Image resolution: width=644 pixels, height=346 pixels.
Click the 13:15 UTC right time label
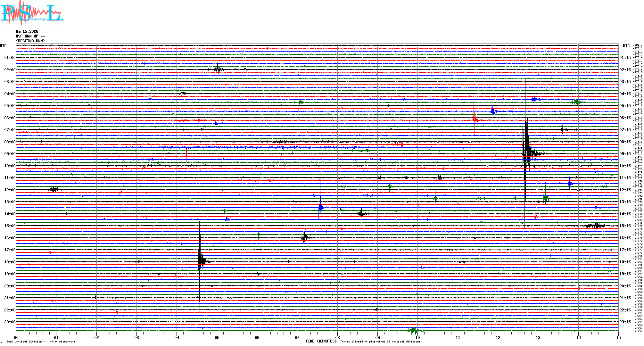coord(625,202)
